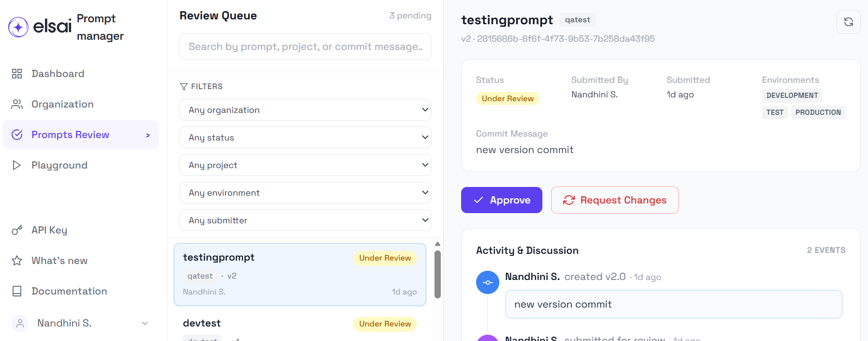Click the elsai logo icon
Viewport: 868px width, 341px height.
tap(18, 27)
